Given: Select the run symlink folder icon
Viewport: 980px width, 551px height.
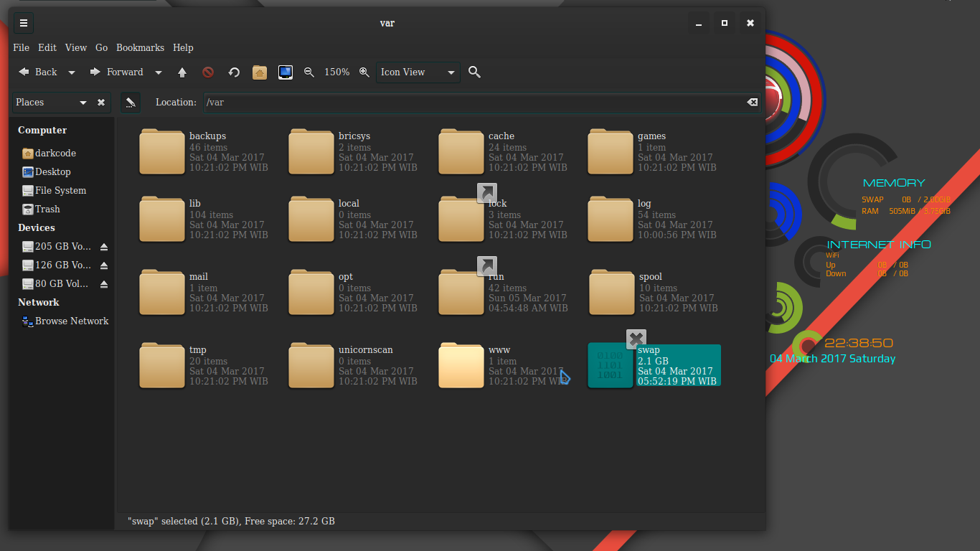Looking at the screenshot, I should tap(461, 292).
